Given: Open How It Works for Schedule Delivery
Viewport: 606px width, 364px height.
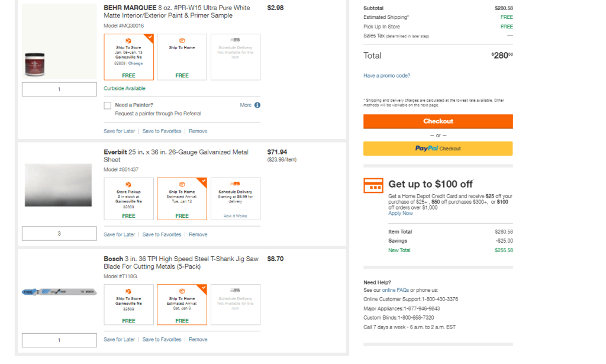Looking at the screenshot, I should click(x=235, y=216).
